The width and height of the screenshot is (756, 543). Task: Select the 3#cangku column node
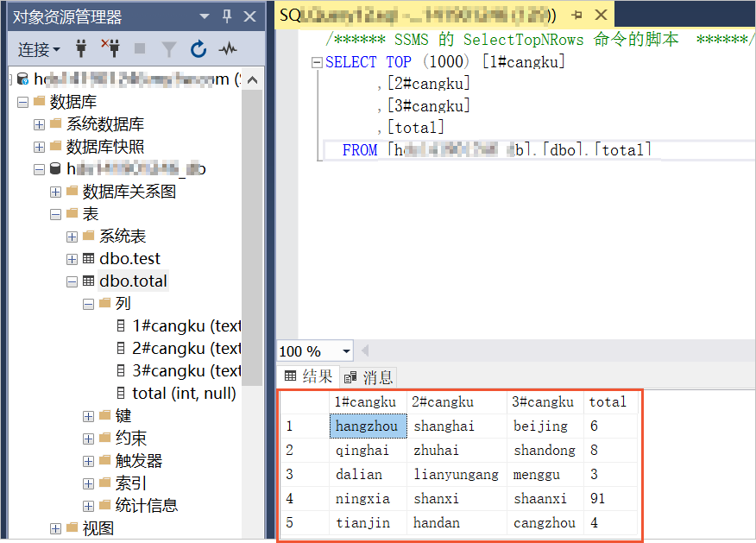186,371
